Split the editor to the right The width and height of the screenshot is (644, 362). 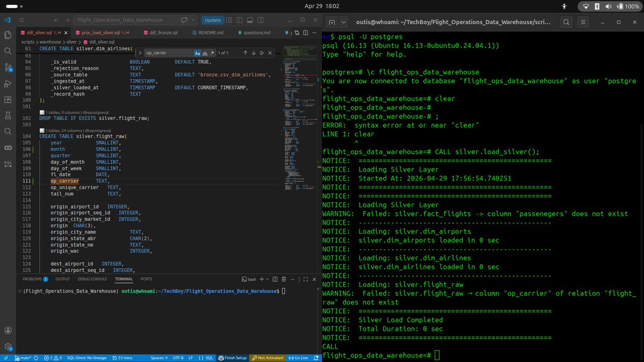tap(305, 33)
